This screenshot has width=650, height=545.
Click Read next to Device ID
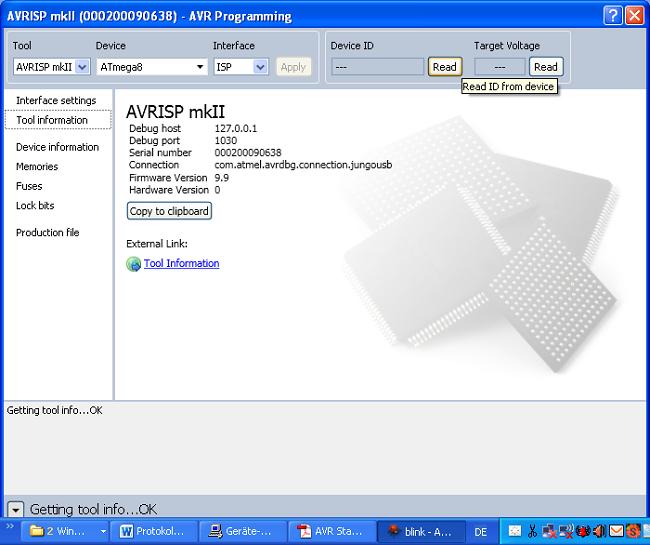coord(445,67)
